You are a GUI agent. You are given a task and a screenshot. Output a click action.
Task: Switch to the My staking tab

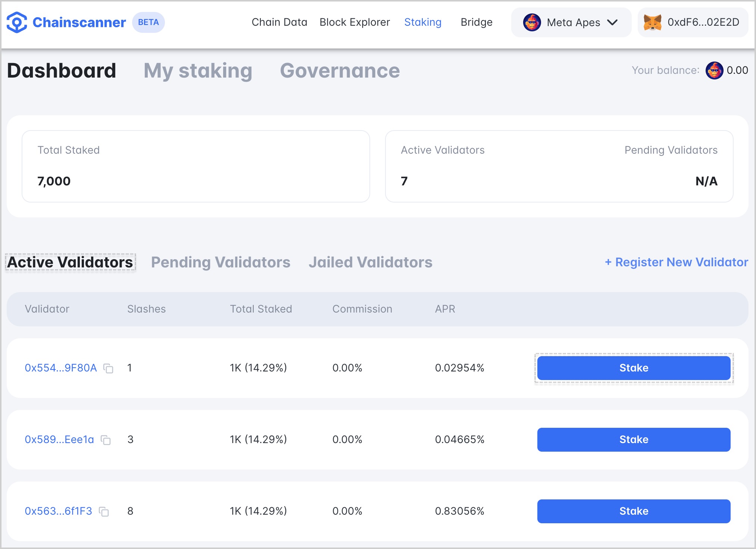(x=198, y=71)
